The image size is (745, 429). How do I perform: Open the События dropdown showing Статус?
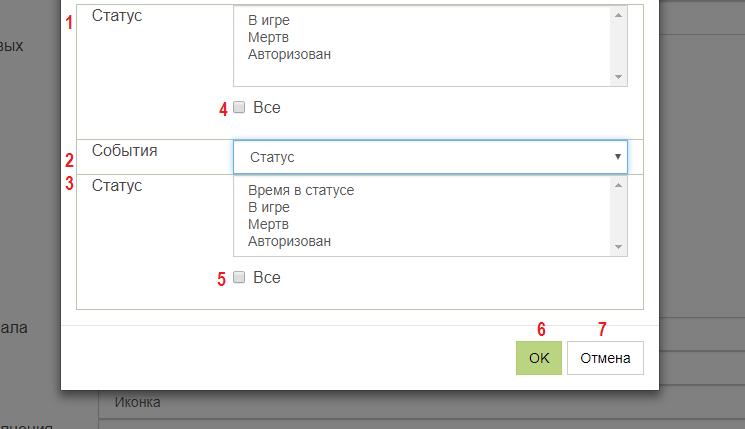pos(430,157)
